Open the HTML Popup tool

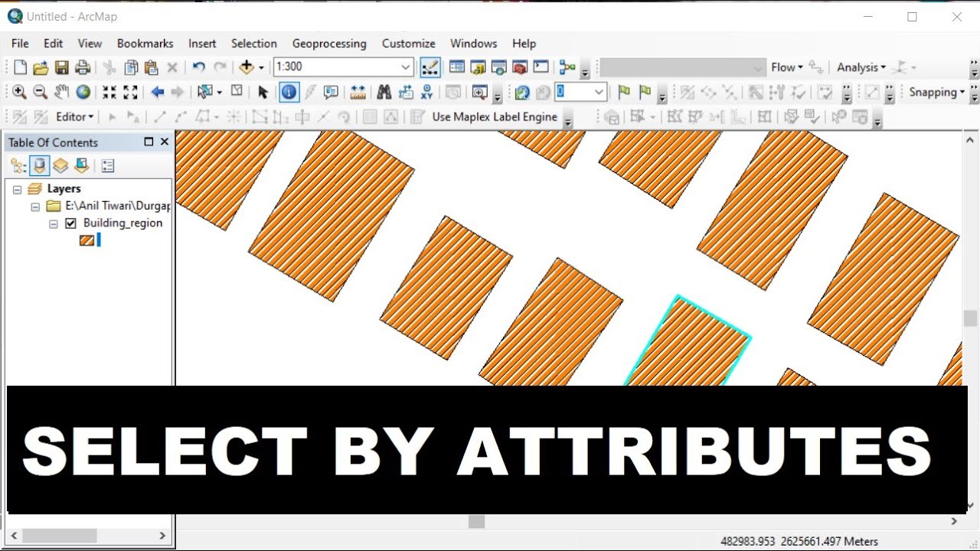point(332,93)
